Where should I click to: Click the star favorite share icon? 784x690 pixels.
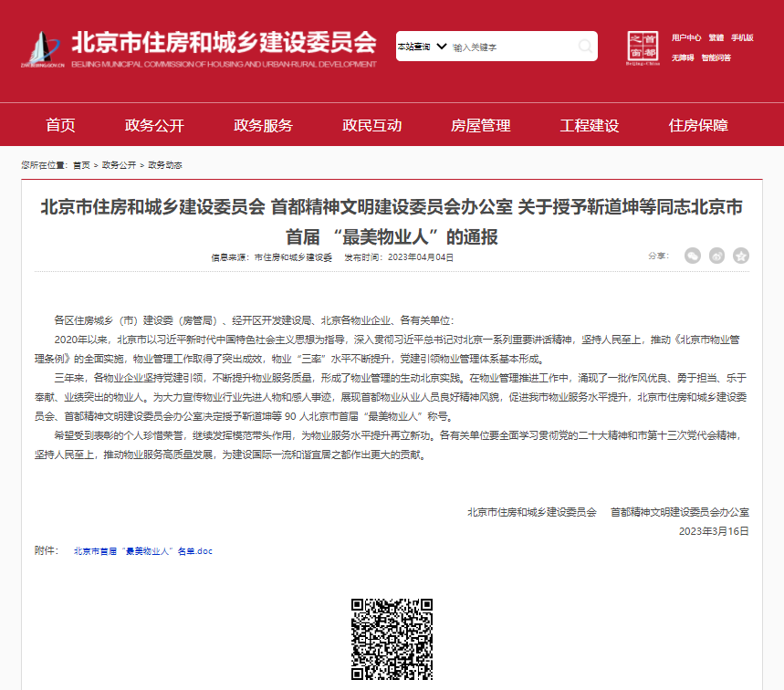click(741, 256)
